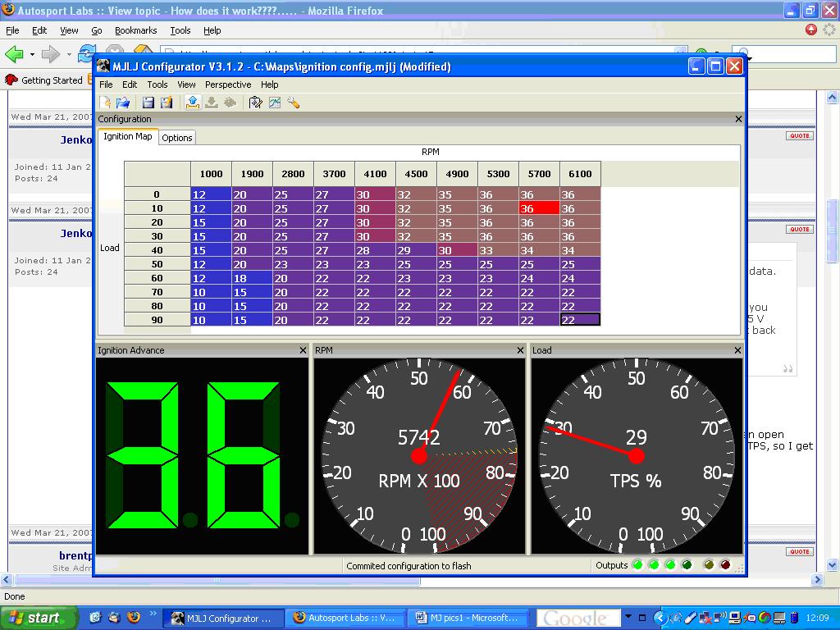Viewport: 840px width, 630px height.
Task: Click the Google deskbar search field
Action: click(x=578, y=618)
